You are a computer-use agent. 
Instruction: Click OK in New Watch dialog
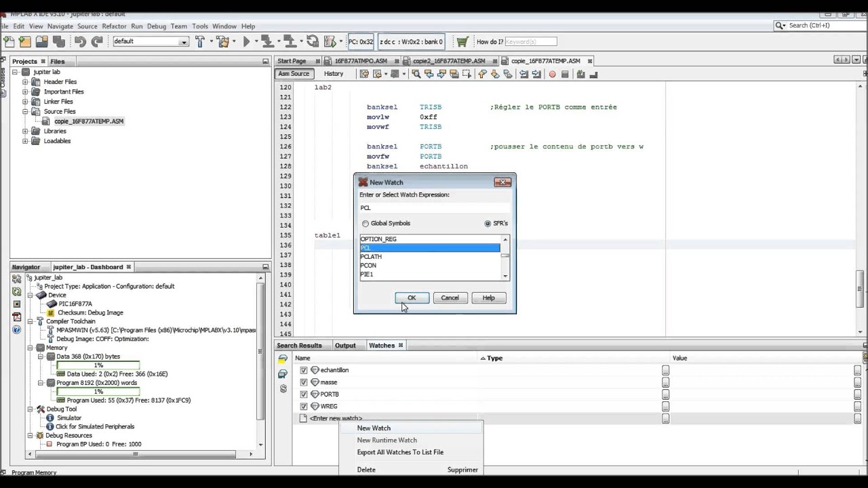412,298
